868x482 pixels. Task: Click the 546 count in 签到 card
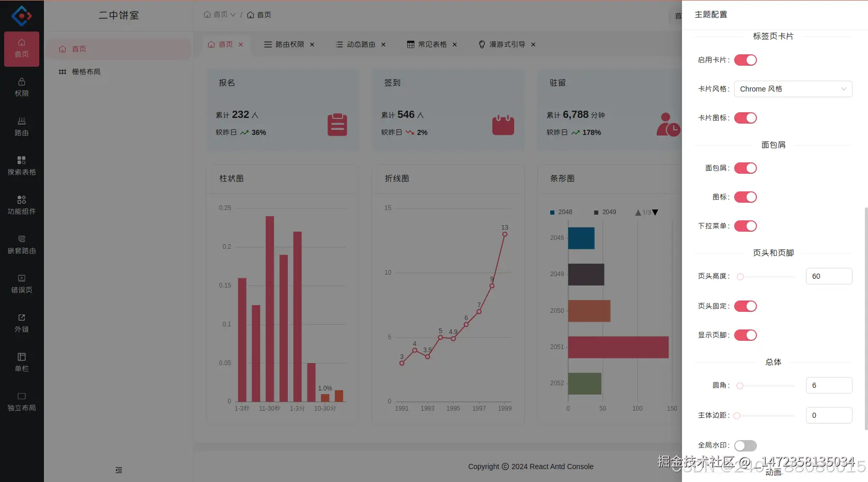[x=406, y=114]
